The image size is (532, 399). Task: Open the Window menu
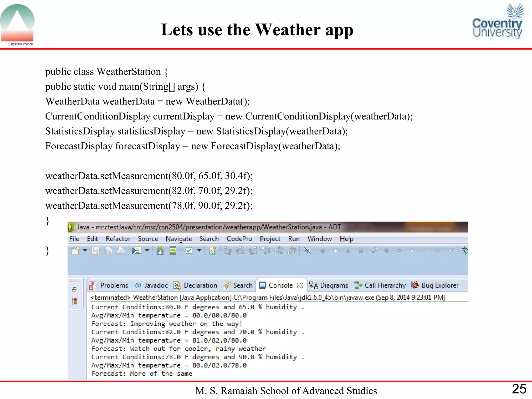pos(320,239)
